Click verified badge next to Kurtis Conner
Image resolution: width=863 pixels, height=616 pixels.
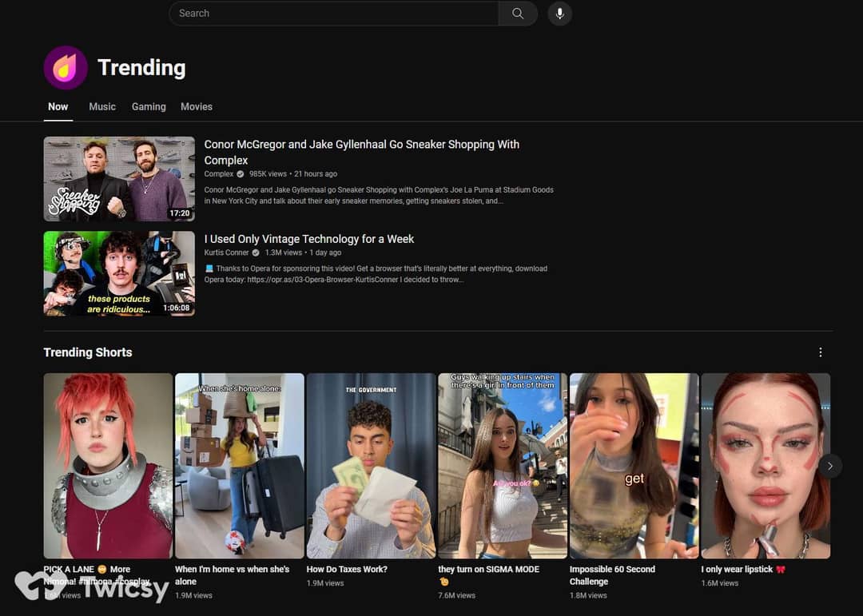coord(256,252)
